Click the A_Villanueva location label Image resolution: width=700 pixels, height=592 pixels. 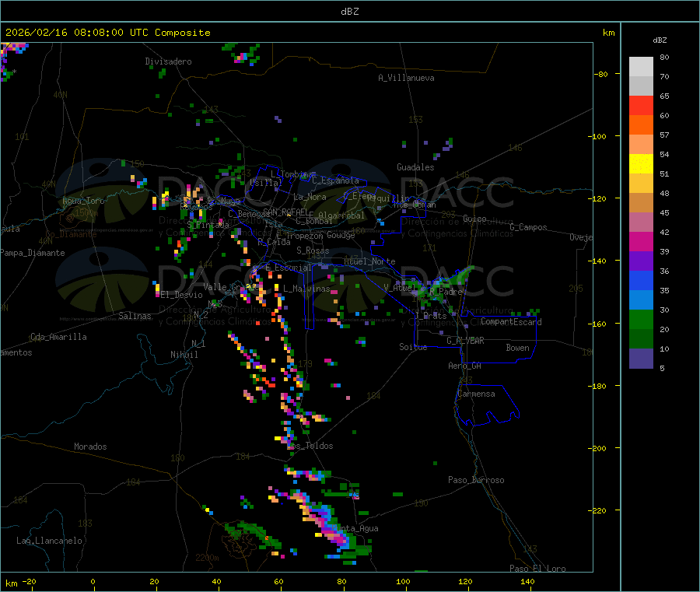[x=406, y=78]
